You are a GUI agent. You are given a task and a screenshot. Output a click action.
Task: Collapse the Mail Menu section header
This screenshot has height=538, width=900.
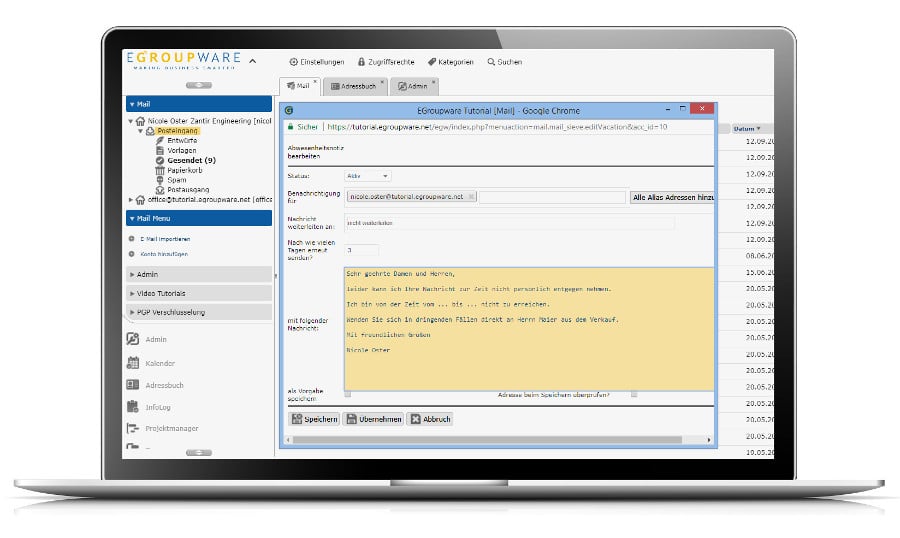click(x=199, y=218)
